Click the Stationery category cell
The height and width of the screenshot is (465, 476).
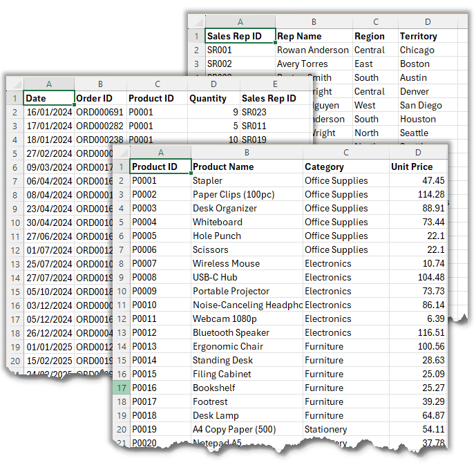(346, 429)
